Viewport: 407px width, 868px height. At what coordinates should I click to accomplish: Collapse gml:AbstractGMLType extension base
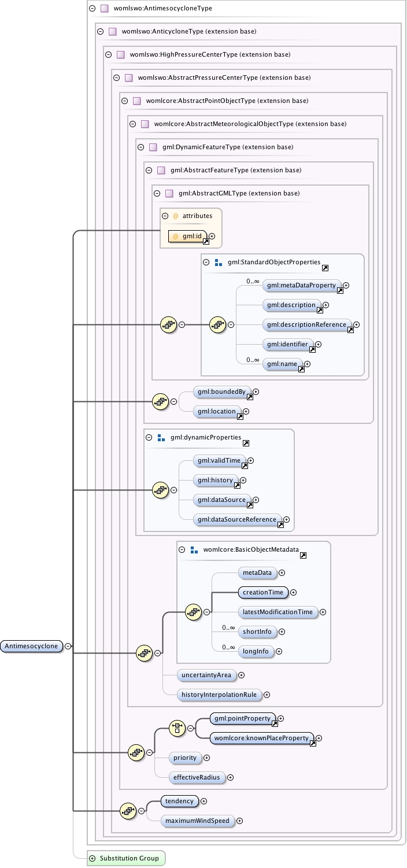pos(157,193)
